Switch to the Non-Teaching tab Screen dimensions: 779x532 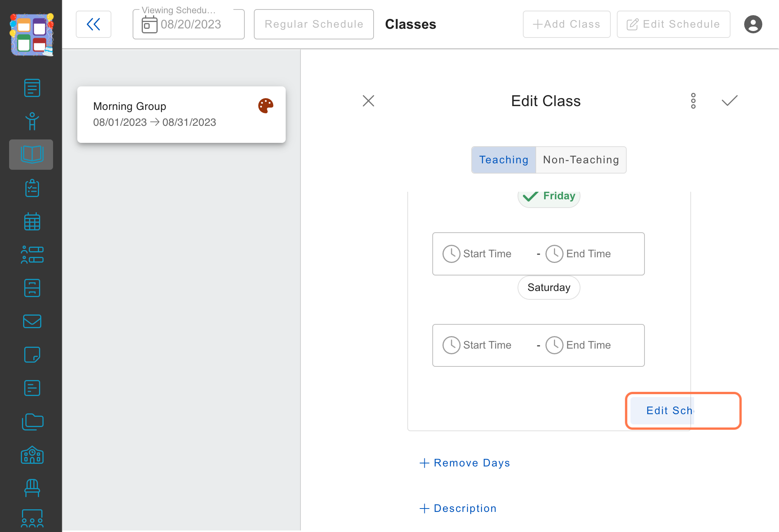[581, 160]
